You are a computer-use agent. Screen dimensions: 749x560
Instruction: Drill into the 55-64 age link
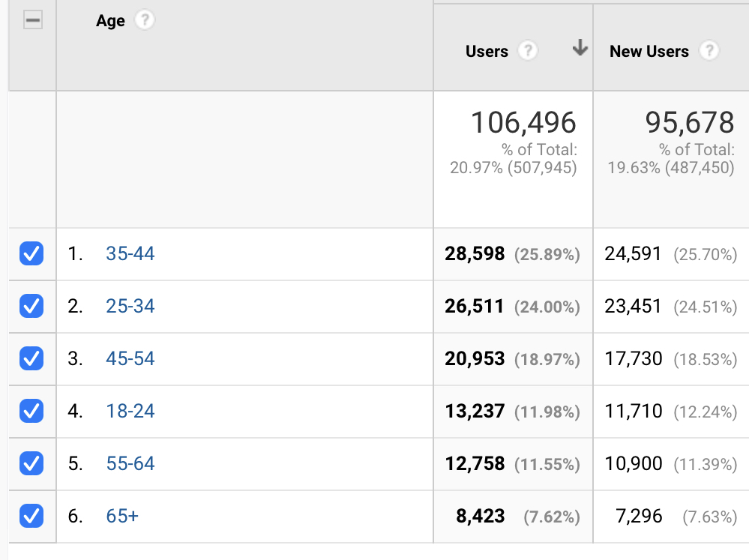(x=130, y=464)
